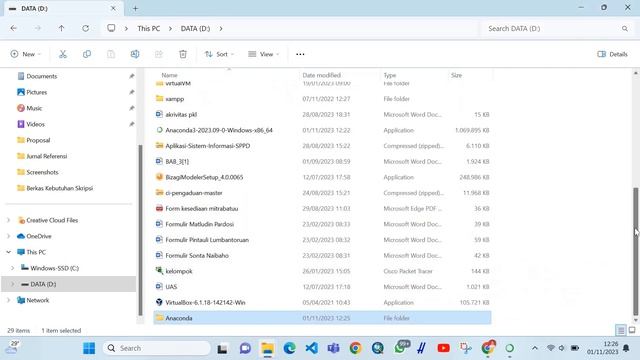Close the DATA (D:) tab
This screenshot has height=360, width=640.
click(113, 8)
